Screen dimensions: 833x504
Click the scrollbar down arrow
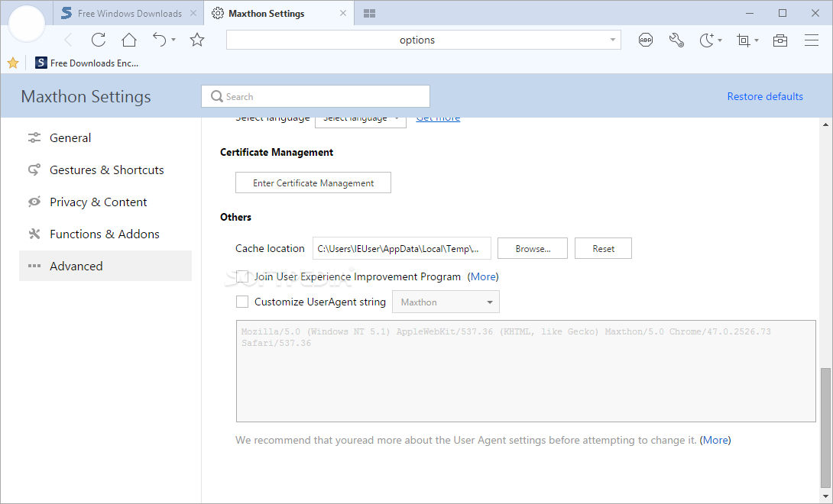pyautogui.click(x=825, y=496)
